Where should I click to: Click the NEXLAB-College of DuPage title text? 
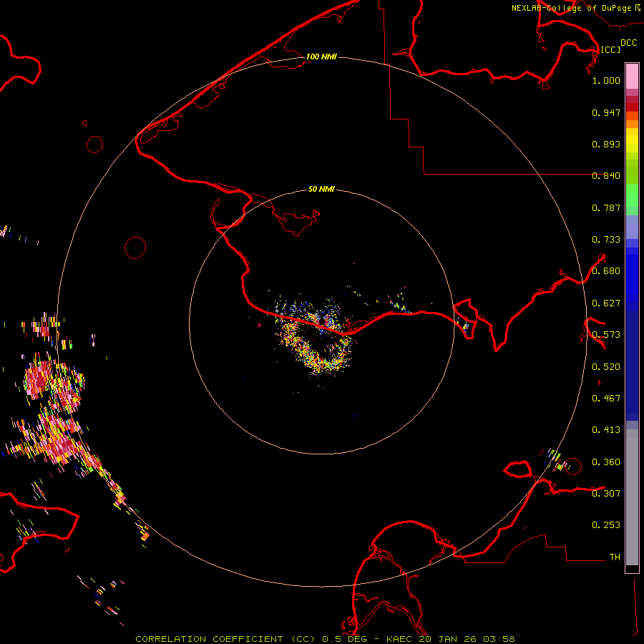click(x=571, y=8)
